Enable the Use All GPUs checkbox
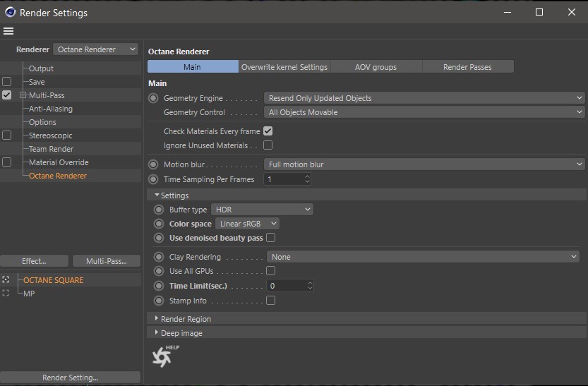This screenshot has height=386, width=588. click(x=270, y=271)
